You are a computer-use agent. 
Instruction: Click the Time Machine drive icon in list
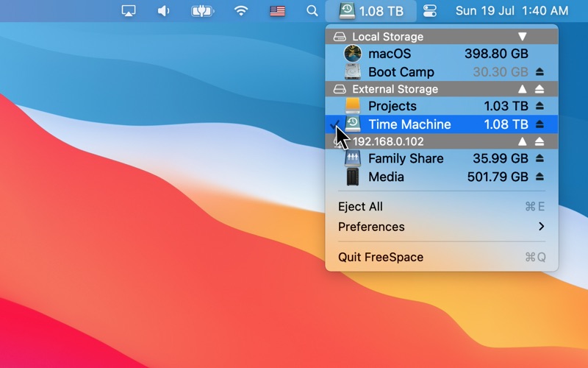click(x=353, y=124)
